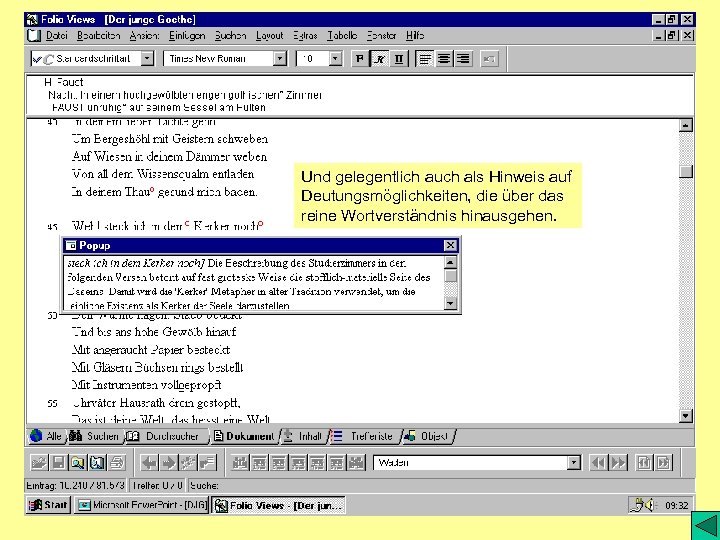Click the double-right-arrow next hit icon
The height and width of the screenshot is (540, 720).
pyautogui.click(x=619, y=462)
